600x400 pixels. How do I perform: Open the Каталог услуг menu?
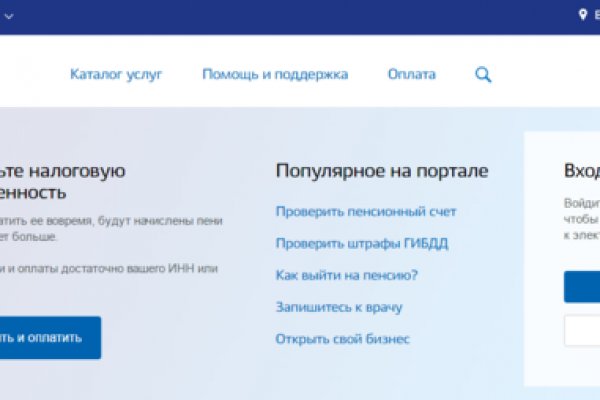click(x=115, y=75)
